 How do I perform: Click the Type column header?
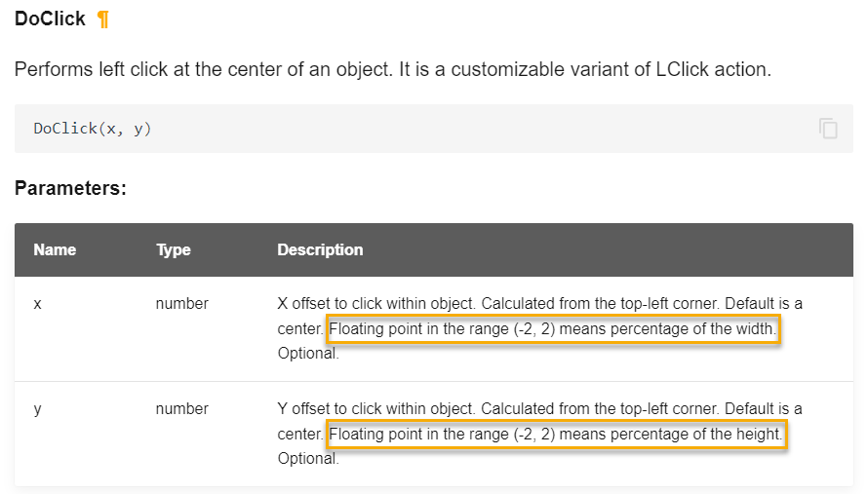tap(174, 249)
